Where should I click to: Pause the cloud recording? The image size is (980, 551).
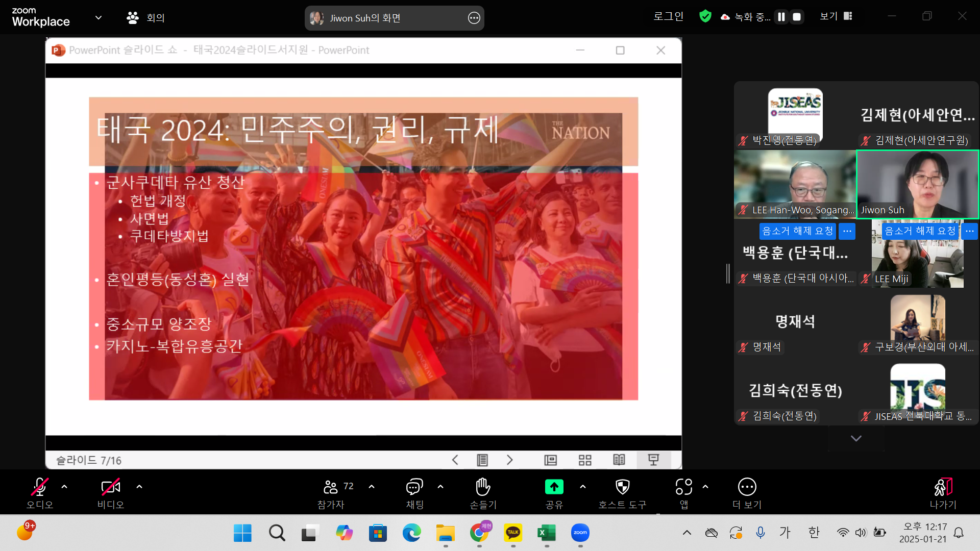pos(781,17)
